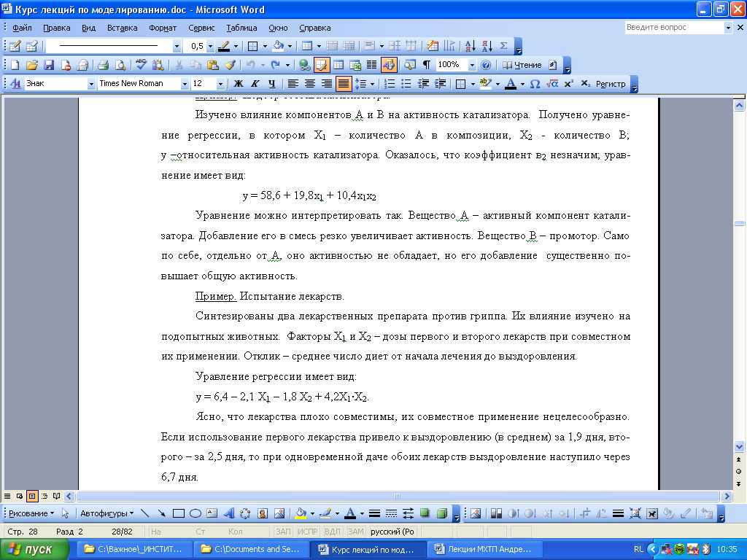Toggle bold Ж formatting

pyautogui.click(x=239, y=84)
